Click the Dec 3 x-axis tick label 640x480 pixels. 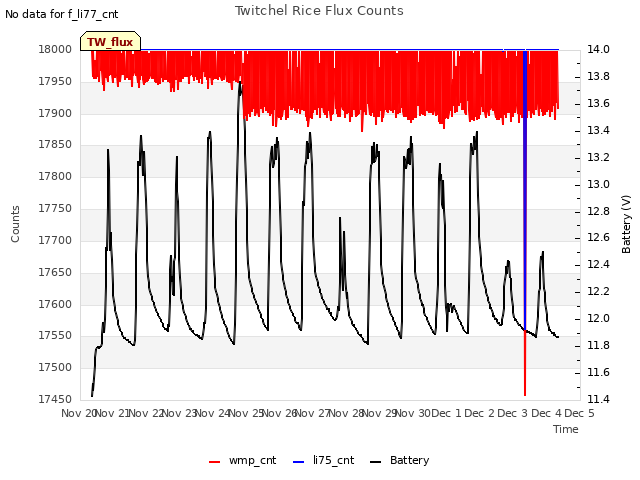tap(513, 413)
